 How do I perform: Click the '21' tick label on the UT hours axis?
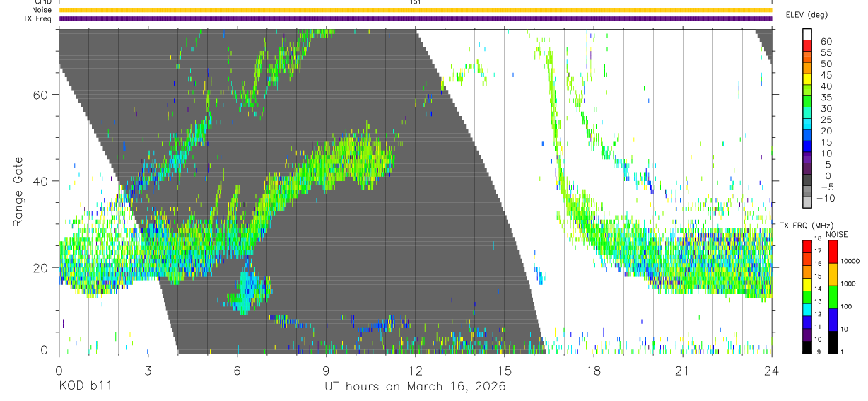[682, 371]
